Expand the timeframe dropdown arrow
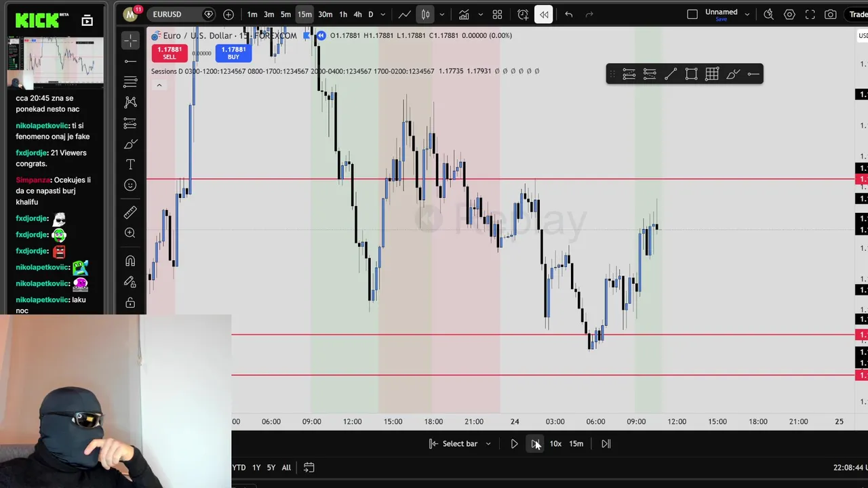 coord(383,14)
